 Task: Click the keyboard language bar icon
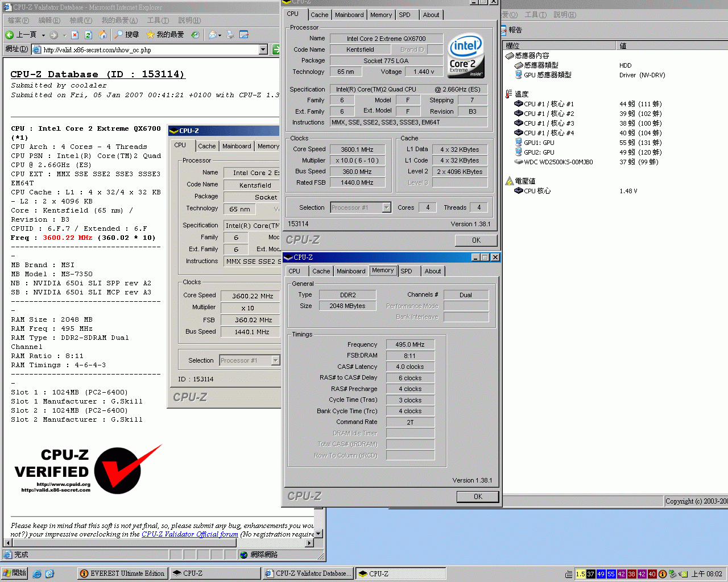[569, 574]
